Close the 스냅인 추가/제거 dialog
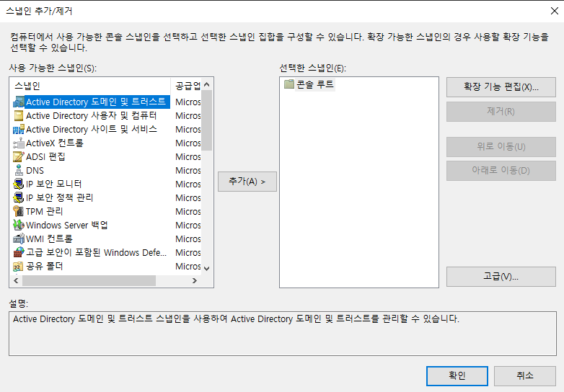564x392 pixels. [555, 11]
